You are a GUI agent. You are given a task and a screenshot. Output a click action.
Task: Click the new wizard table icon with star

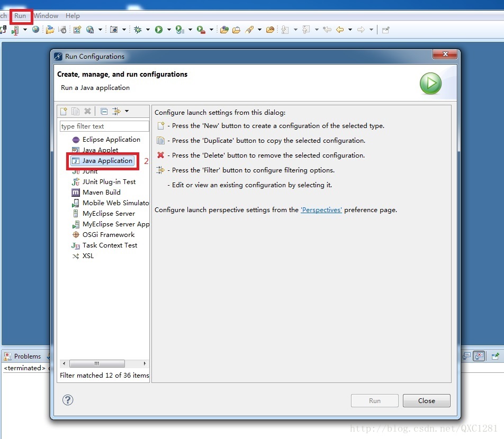[77, 30]
